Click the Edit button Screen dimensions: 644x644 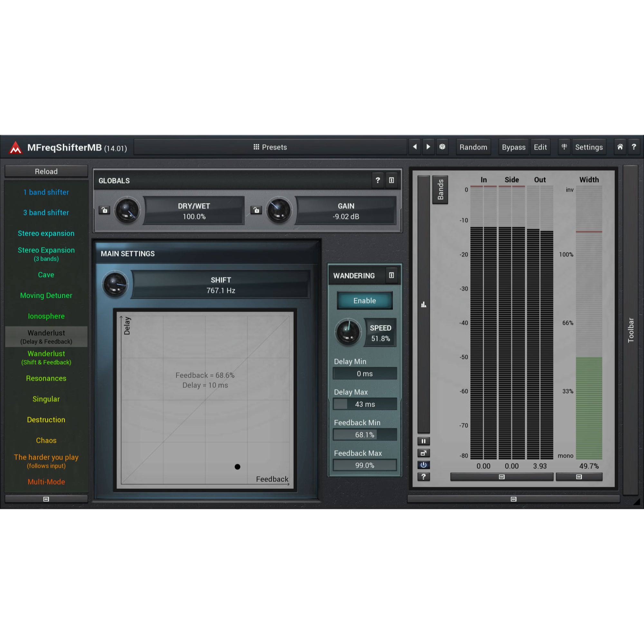pyautogui.click(x=540, y=147)
